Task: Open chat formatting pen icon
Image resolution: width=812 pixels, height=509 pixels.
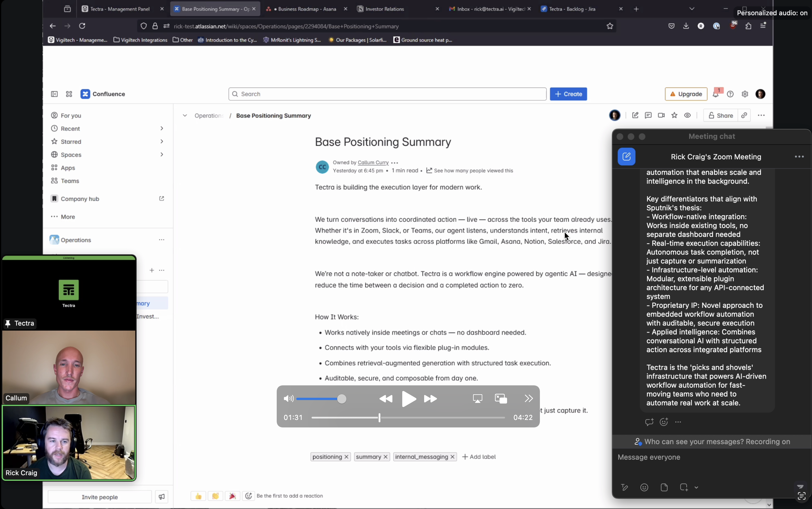Action: (x=624, y=487)
